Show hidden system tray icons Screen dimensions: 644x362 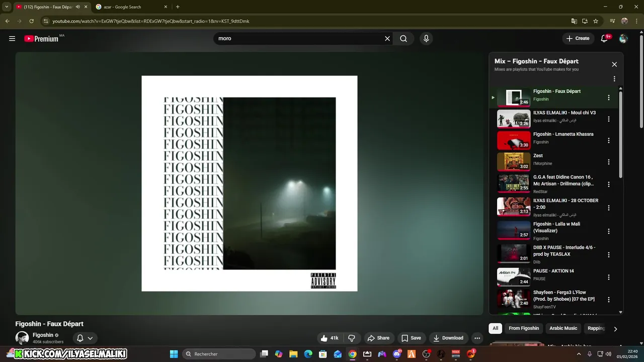[579, 354]
